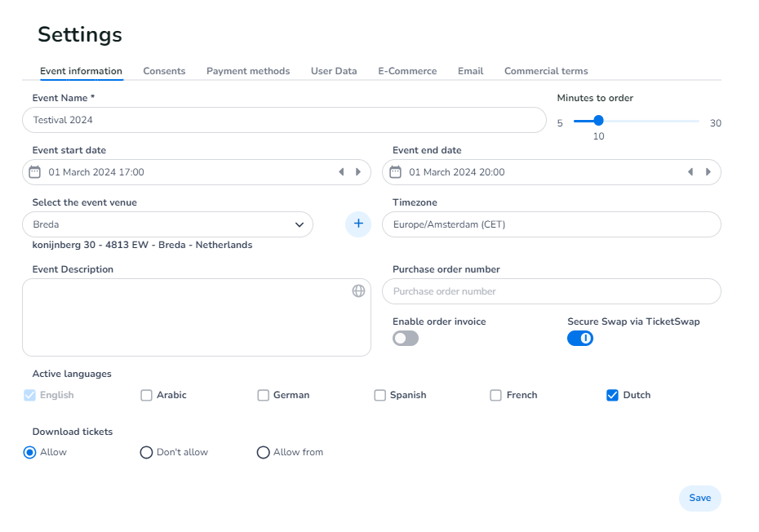This screenshot has width=759, height=532.
Task: Open the event venue dropdown showing Breda
Action: 167,224
